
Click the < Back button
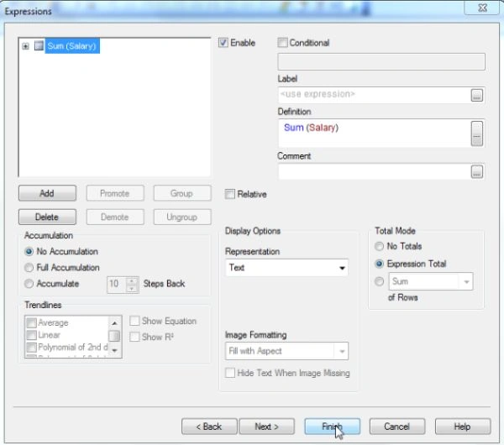click(209, 427)
